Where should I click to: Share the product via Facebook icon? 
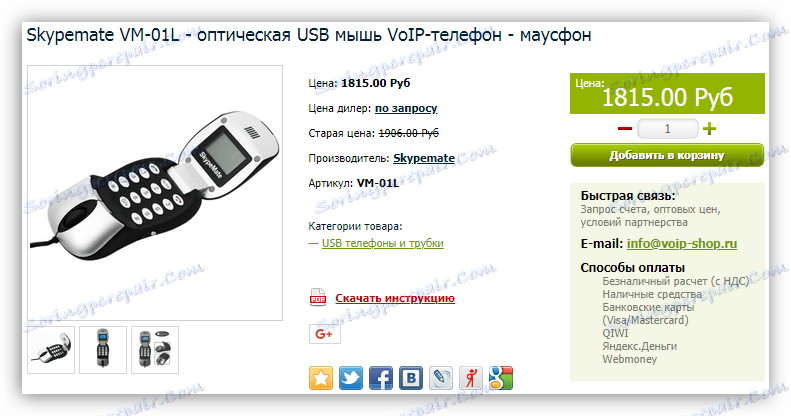tap(381, 378)
